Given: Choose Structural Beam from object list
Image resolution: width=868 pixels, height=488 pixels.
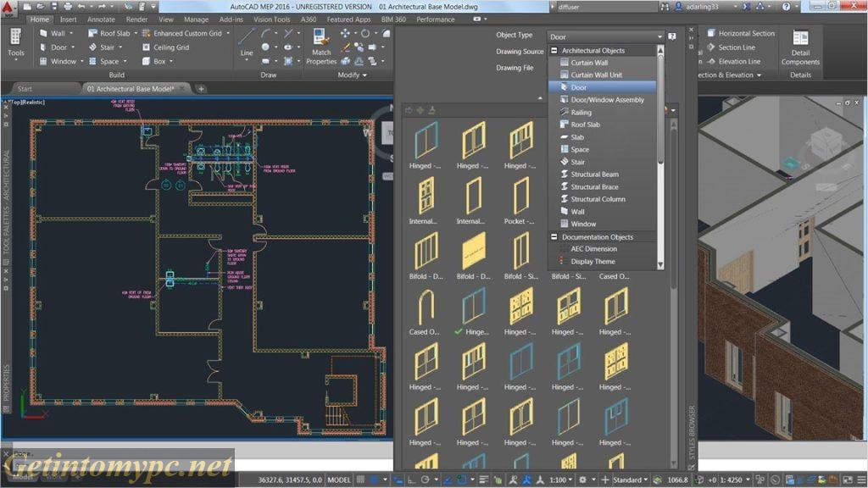Looking at the screenshot, I should tap(603, 175).
